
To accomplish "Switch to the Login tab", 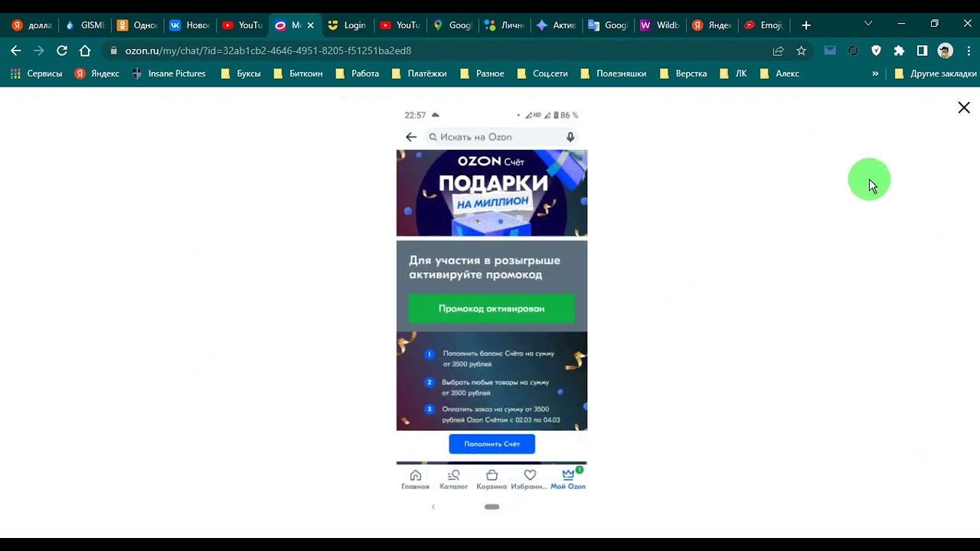I will click(x=346, y=25).
